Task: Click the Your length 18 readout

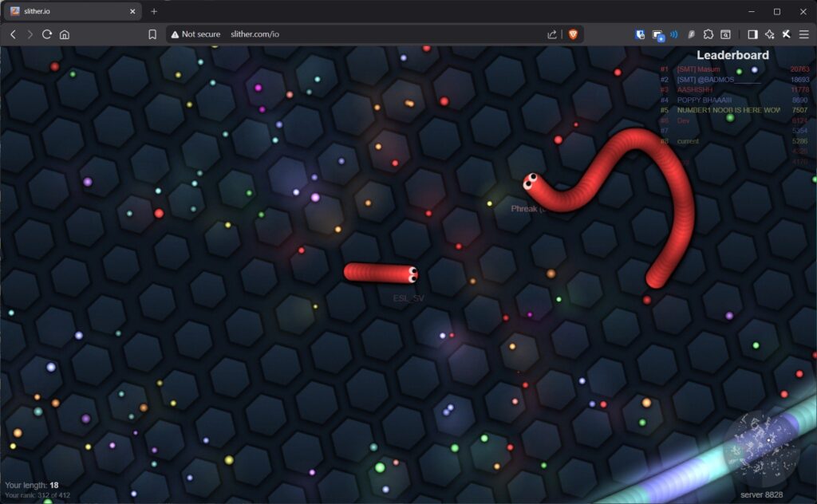Action: click(x=32, y=485)
